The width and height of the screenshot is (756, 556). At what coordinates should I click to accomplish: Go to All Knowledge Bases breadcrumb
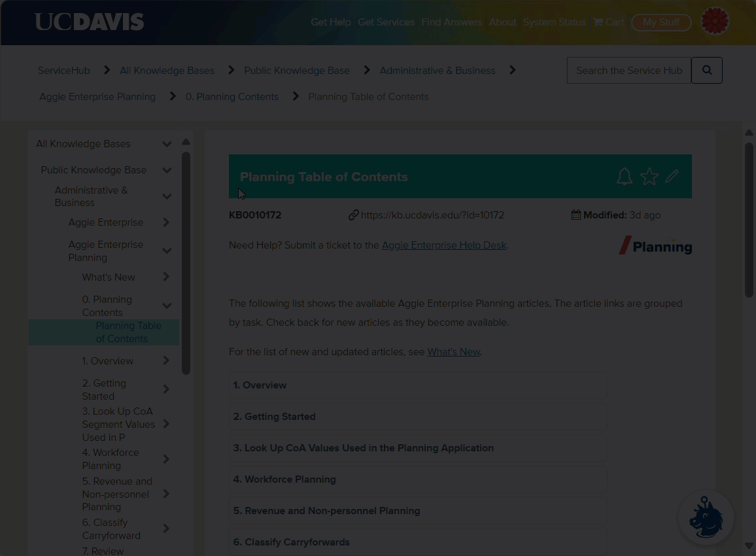[167, 71]
